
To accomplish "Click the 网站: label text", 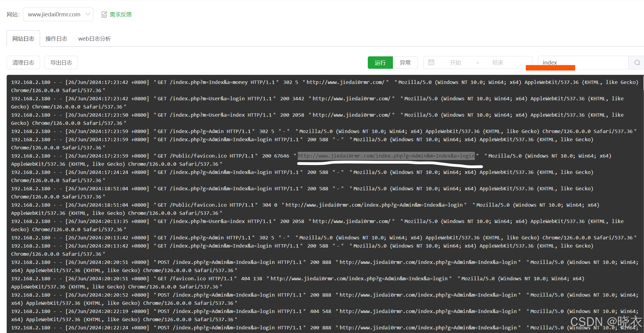I will pyautogui.click(x=13, y=15).
